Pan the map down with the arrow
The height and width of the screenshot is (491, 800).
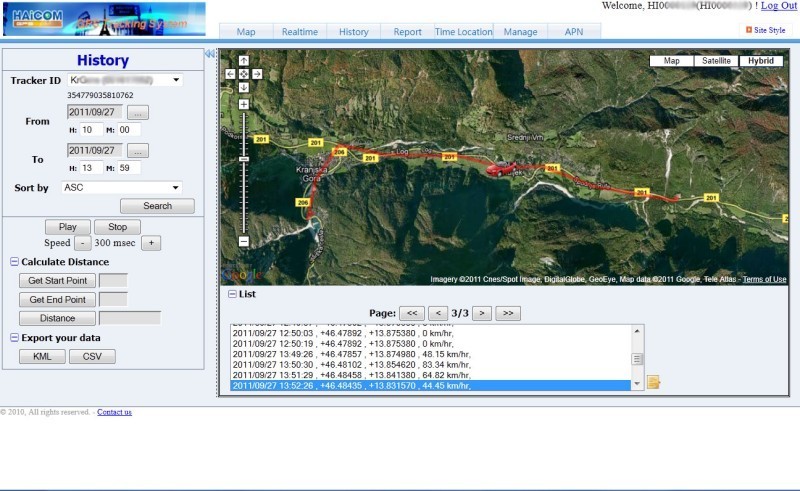[244, 87]
